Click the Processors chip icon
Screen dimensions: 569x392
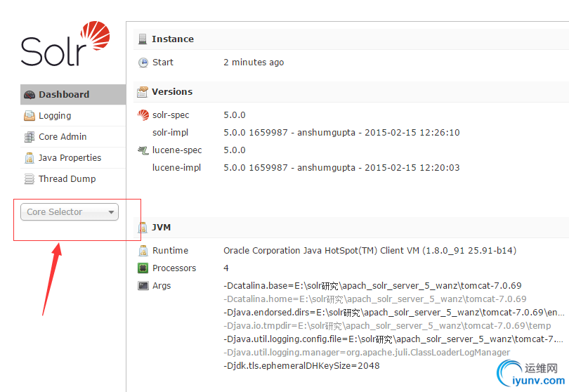[x=143, y=268]
